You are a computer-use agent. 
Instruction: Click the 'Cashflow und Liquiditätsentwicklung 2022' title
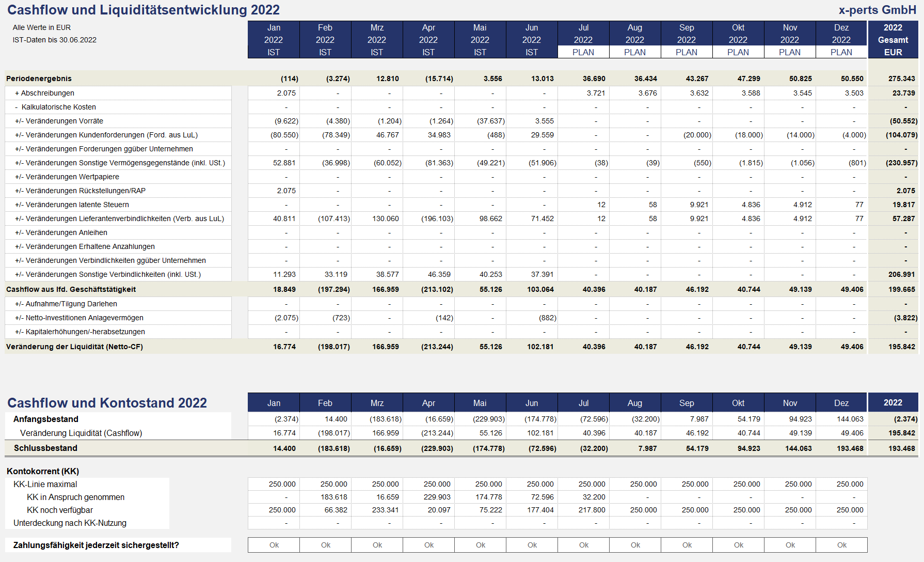tap(144, 10)
